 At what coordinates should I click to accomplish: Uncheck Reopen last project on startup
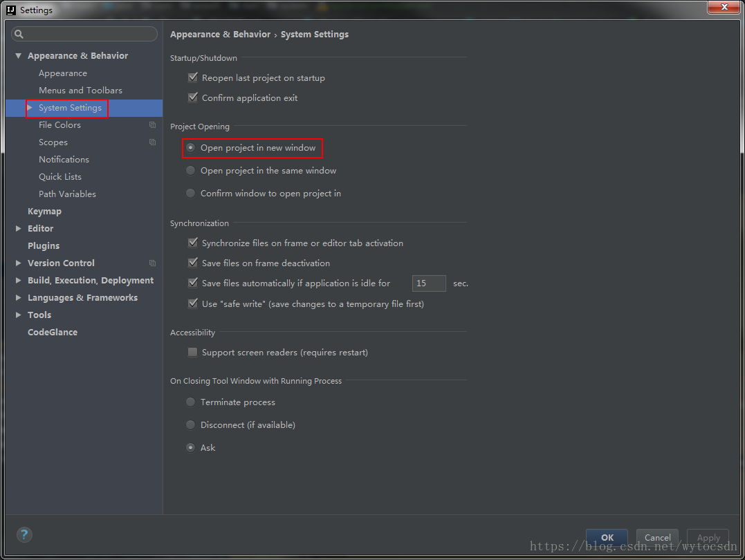pyautogui.click(x=193, y=78)
